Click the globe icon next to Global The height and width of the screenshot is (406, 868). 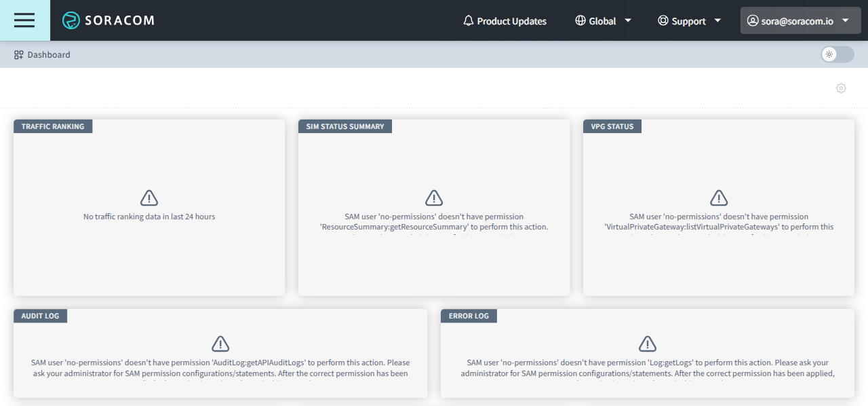(580, 20)
